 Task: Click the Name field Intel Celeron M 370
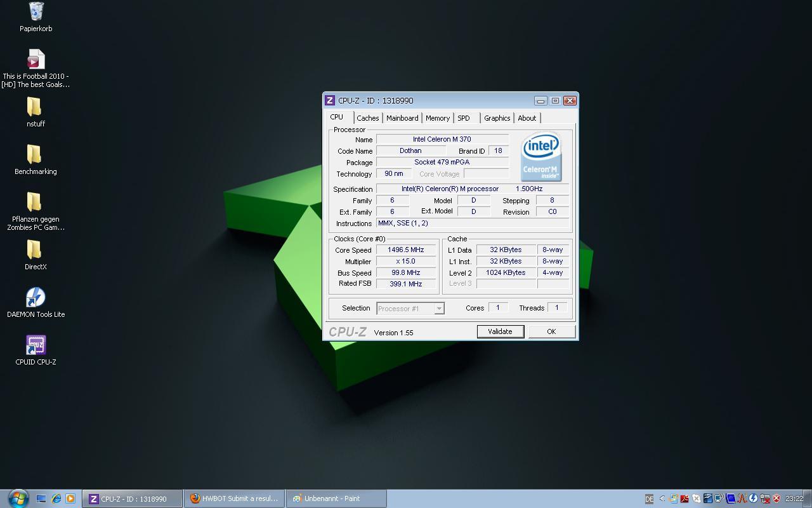[x=442, y=139]
